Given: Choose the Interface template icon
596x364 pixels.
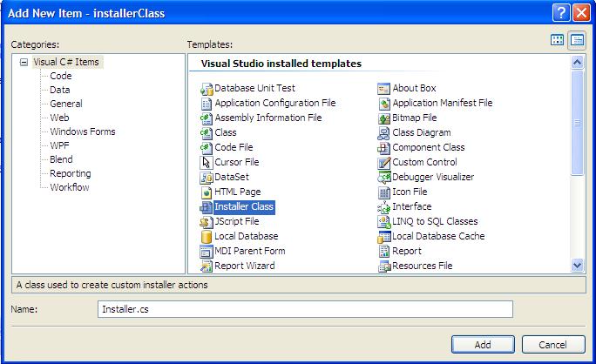Looking at the screenshot, I should coord(384,207).
